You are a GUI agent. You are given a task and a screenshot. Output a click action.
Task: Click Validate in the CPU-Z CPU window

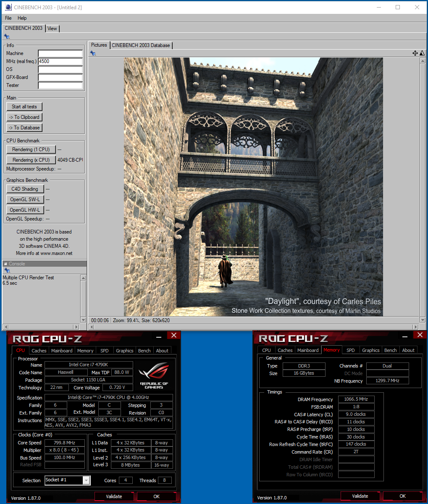pos(114,496)
